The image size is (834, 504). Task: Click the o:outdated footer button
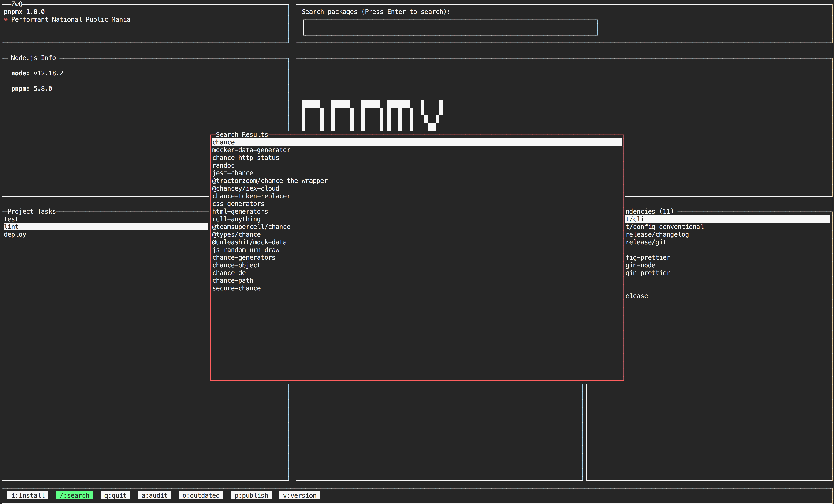point(201,495)
